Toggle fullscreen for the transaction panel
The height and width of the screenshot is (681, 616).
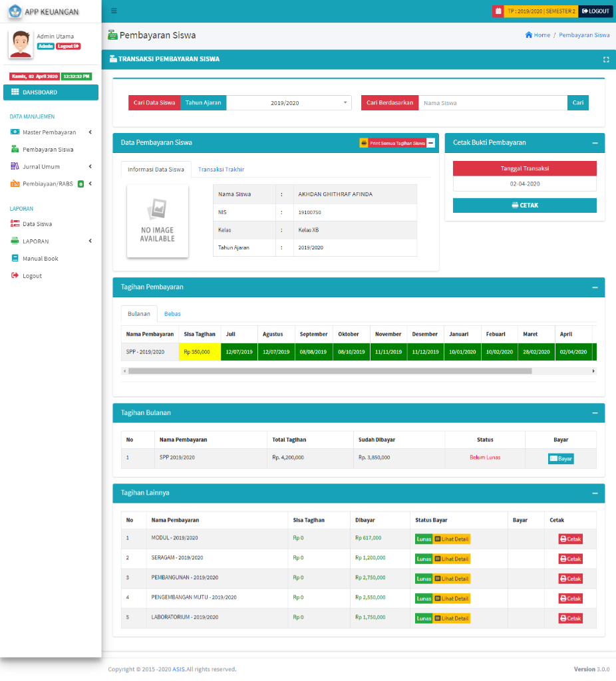606,59
